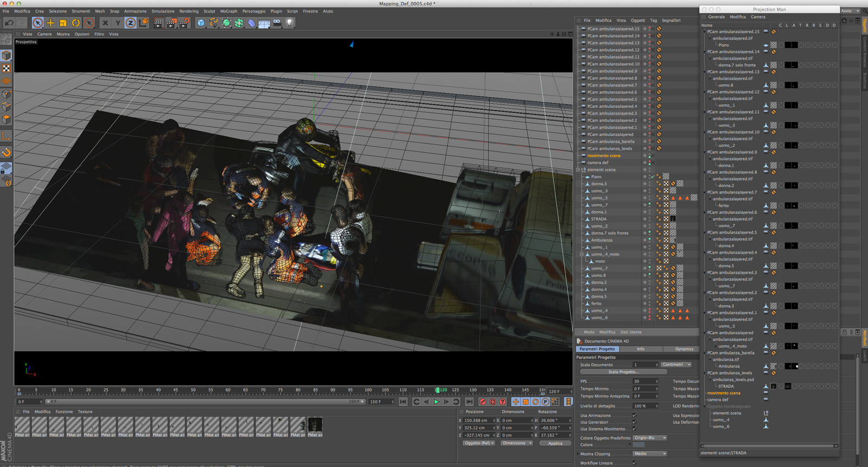
Task: Click the Applica button
Action: [x=555, y=443]
